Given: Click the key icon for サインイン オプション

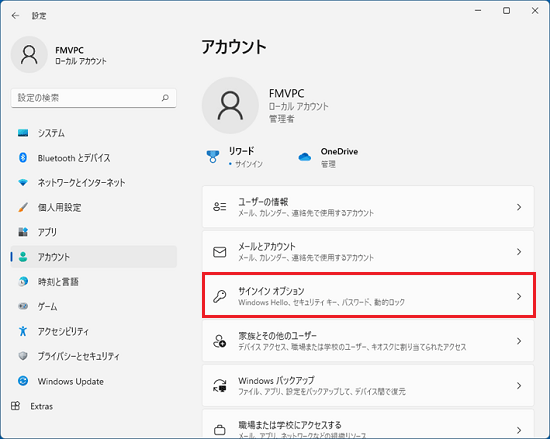Looking at the screenshot, I should pos(220,296).
